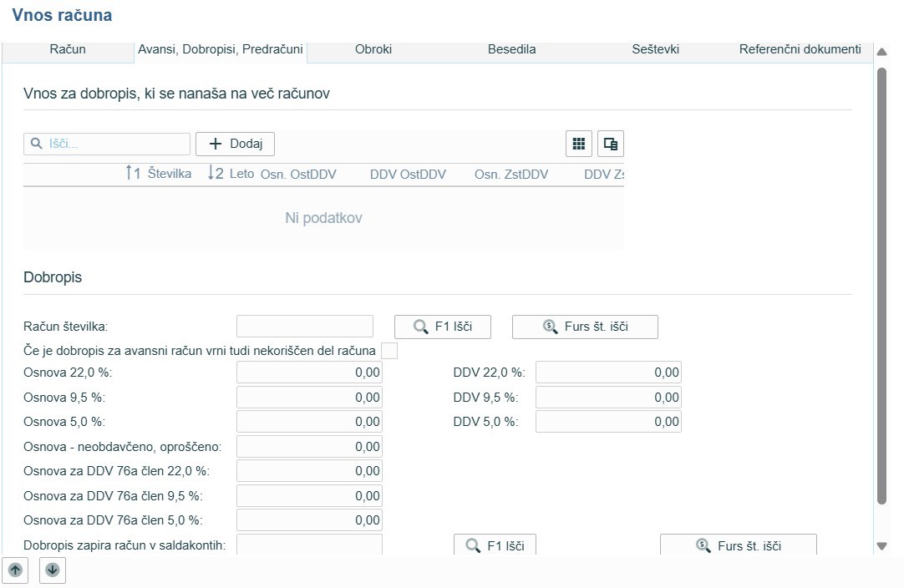Click the scrollbar up arrow
The height and width of the screenshot is (588, 904).
pyautogui.click(x=881, y=53)
